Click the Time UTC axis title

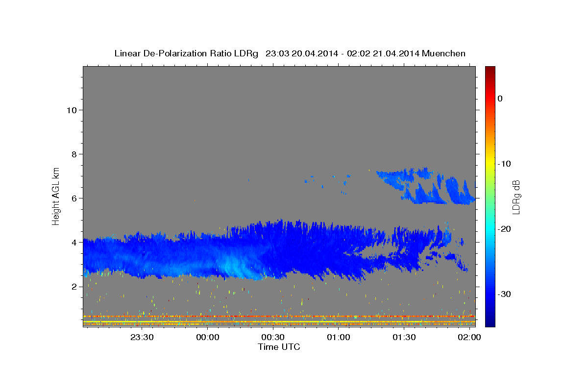tap(279, 347)
